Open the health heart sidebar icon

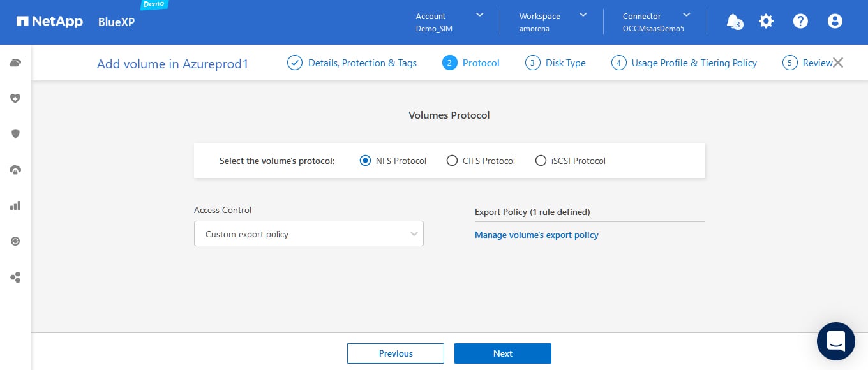[15, 98]
